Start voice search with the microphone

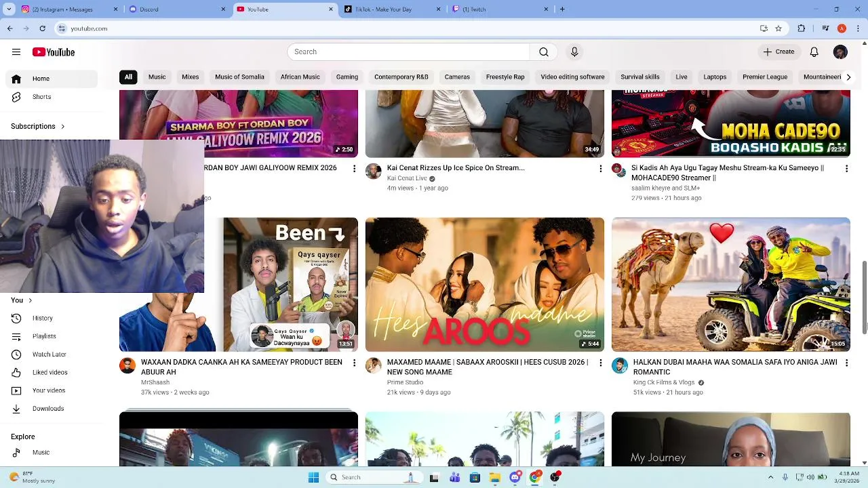(x=574, y=52)
